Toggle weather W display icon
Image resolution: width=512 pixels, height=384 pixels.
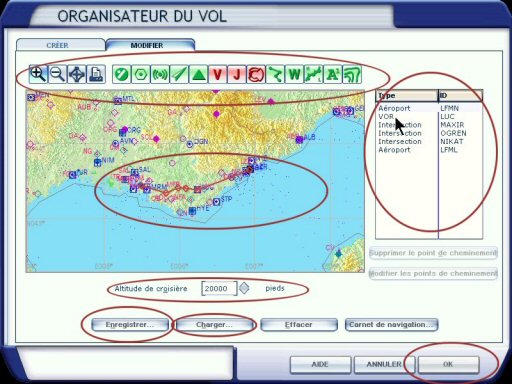(x=294, y=74)
